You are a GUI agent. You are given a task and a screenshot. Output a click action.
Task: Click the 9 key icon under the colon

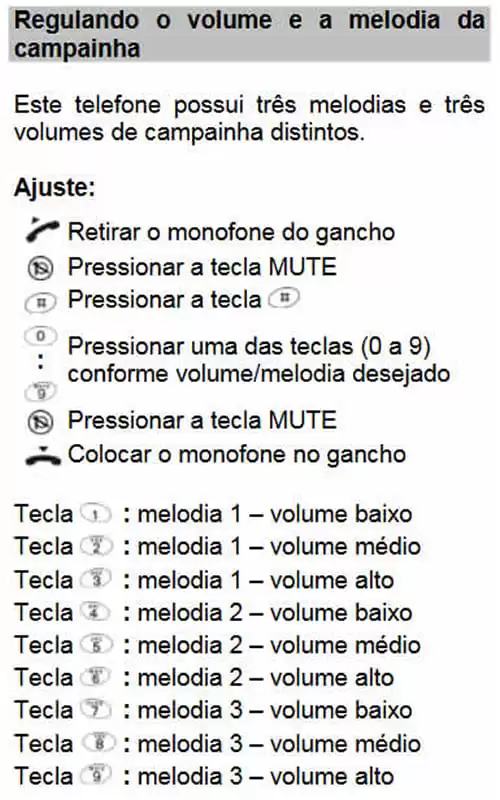(x=41, y=392)
